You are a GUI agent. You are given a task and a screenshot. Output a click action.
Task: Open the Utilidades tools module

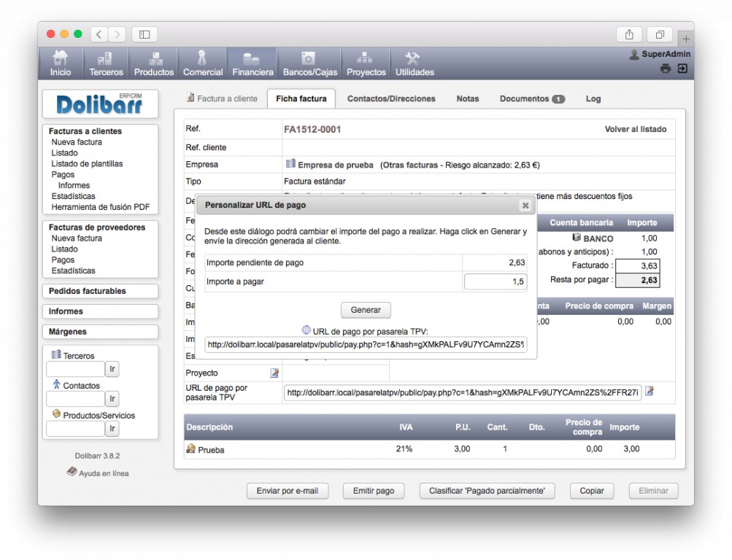[414, 64]
